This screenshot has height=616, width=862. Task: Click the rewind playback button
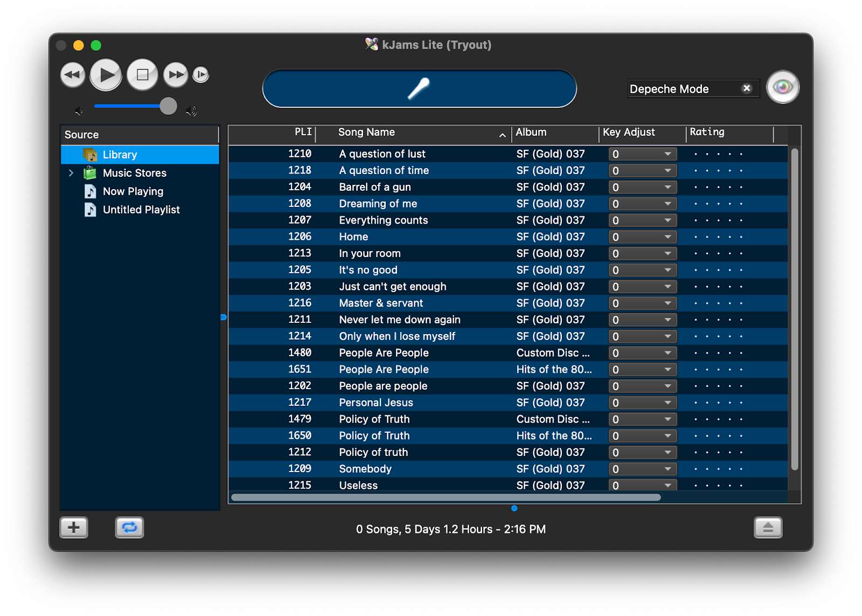(73, 75)
